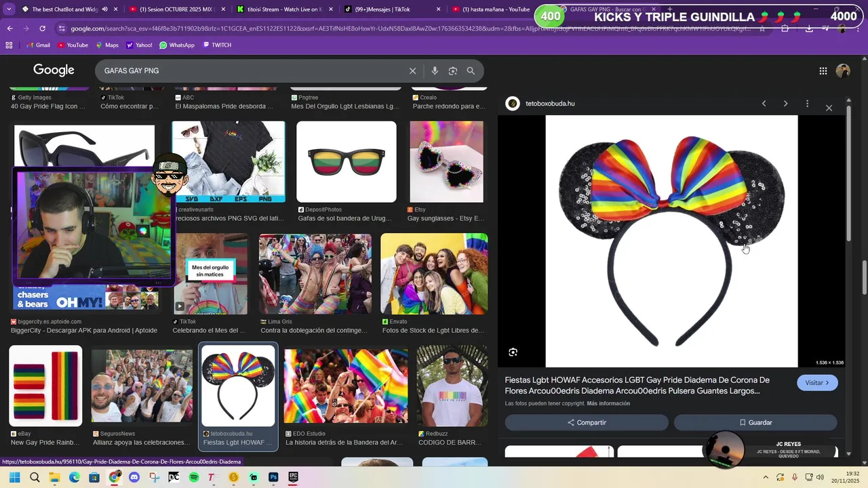This screenshot has width=868, height=488.
Task: Go back in browser history
Action: 9,28
